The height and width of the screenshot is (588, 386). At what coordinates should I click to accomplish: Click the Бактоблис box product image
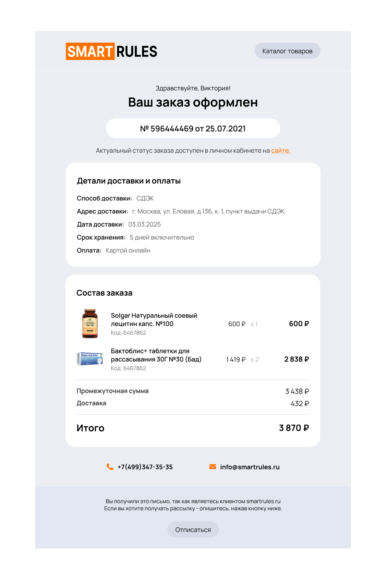tap(90, 359)
